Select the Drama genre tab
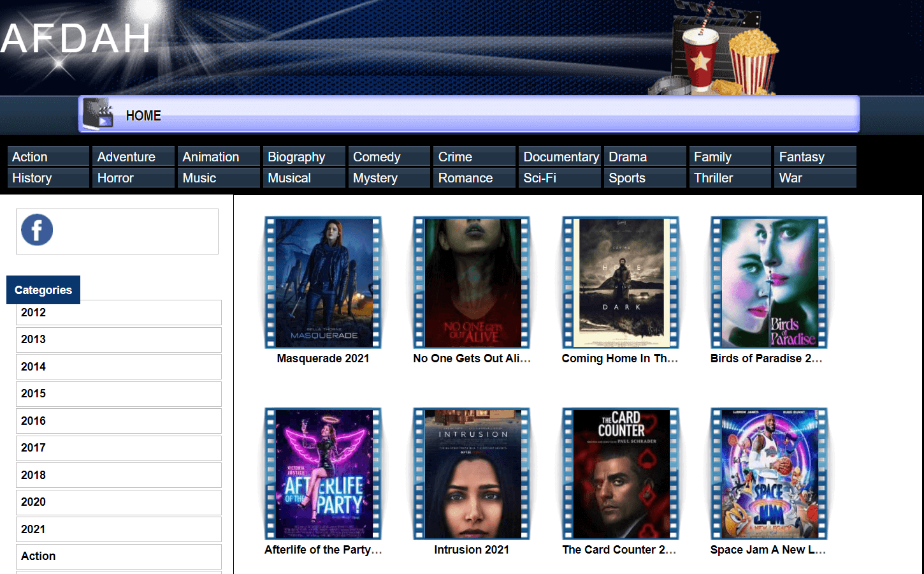The image size is (924, 574). tap(645, 156)
